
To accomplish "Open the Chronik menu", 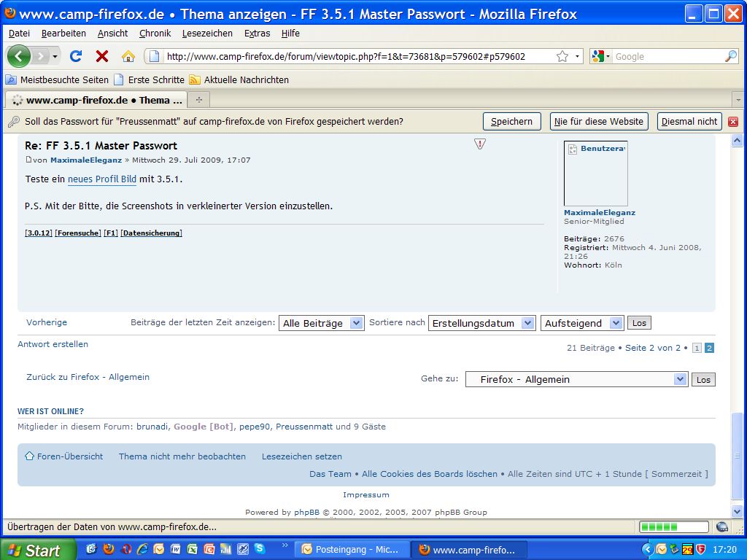I will [x=155, y=33].
